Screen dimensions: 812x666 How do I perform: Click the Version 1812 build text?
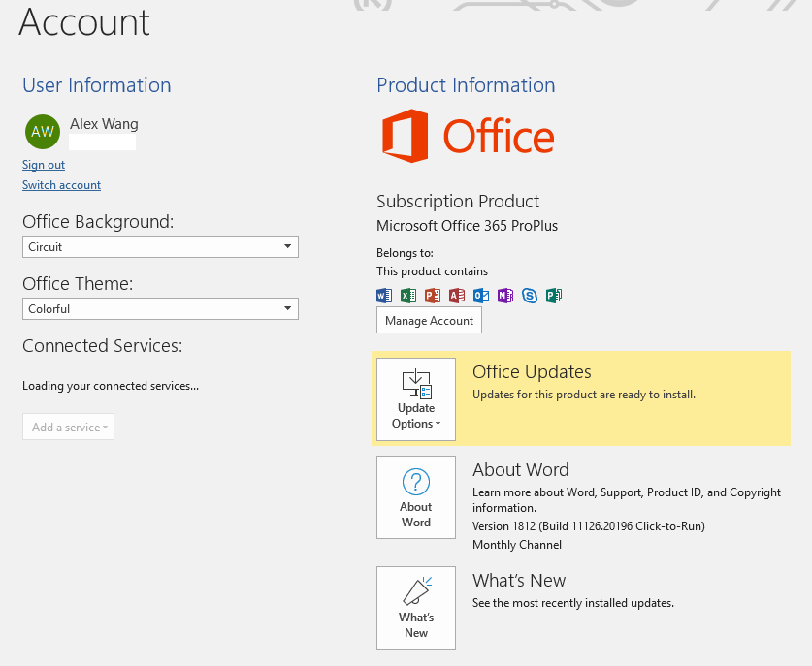(588, 526)
